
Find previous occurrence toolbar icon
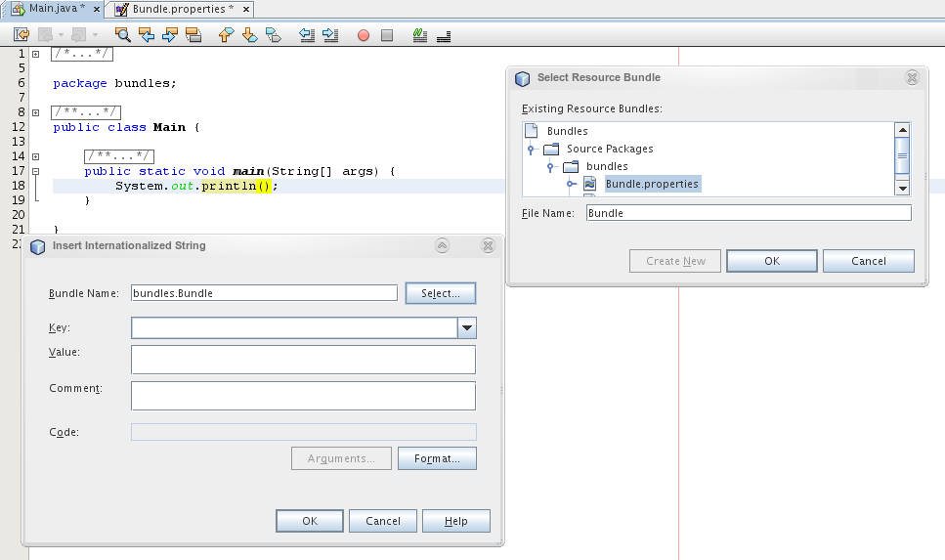[147, 35]
